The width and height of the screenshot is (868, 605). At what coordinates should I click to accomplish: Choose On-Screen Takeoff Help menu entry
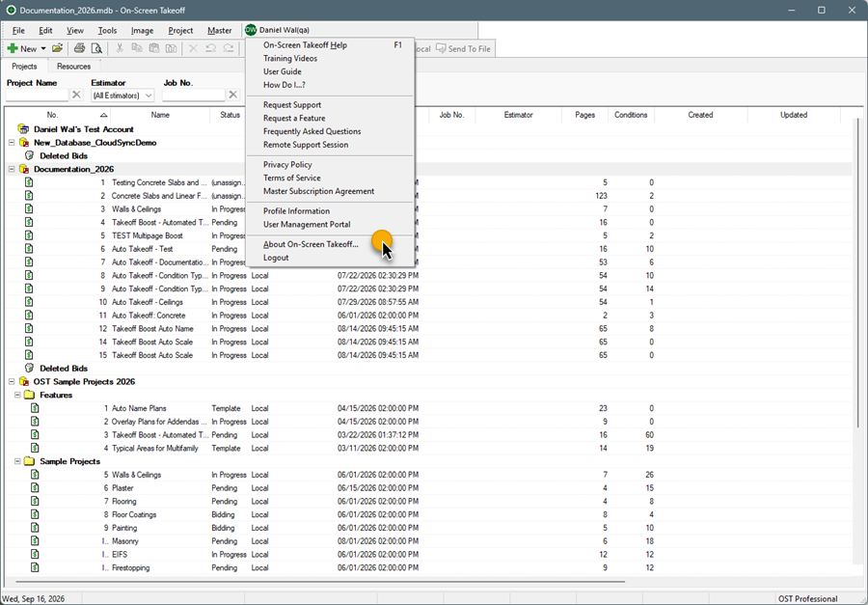coord(330,45)
